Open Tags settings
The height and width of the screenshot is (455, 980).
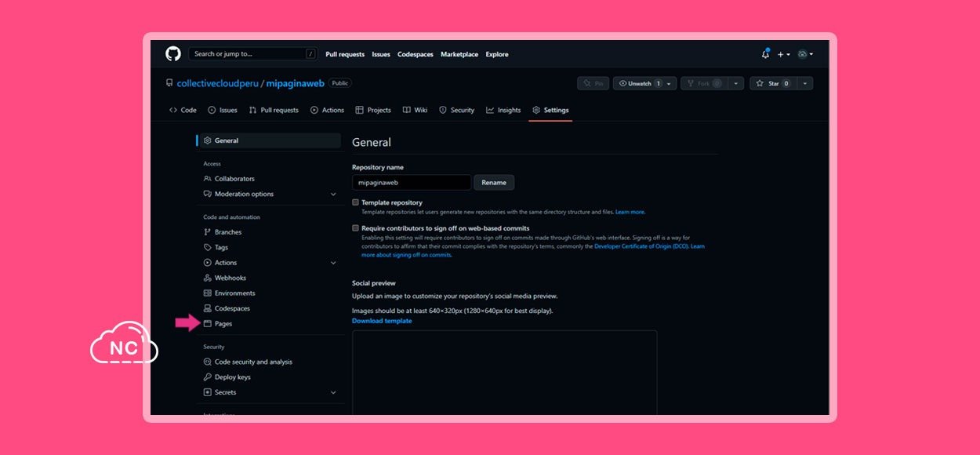(x=221, y=247)
